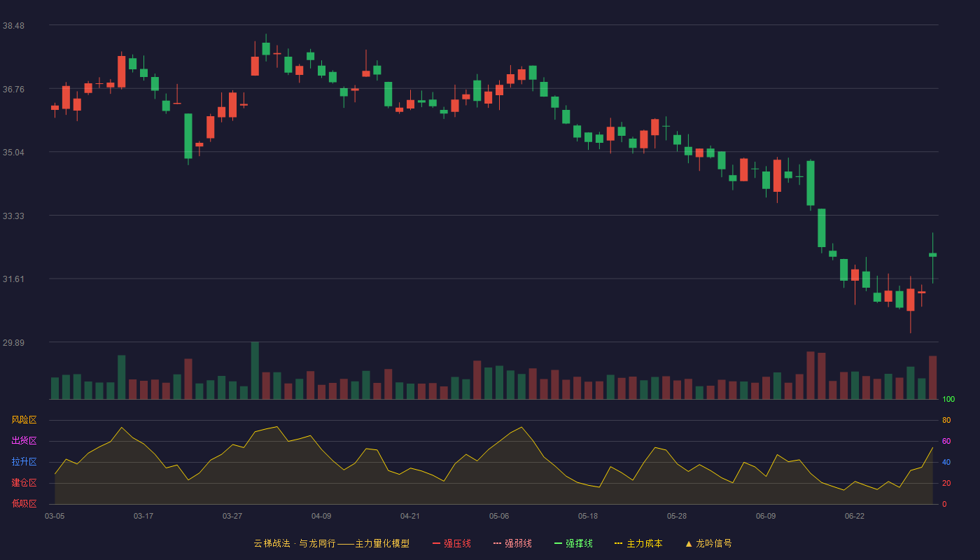Viewport: 980px width, 560px height.
Task: Toggle the 强撑线 legend entry
Action: point(573,543)
